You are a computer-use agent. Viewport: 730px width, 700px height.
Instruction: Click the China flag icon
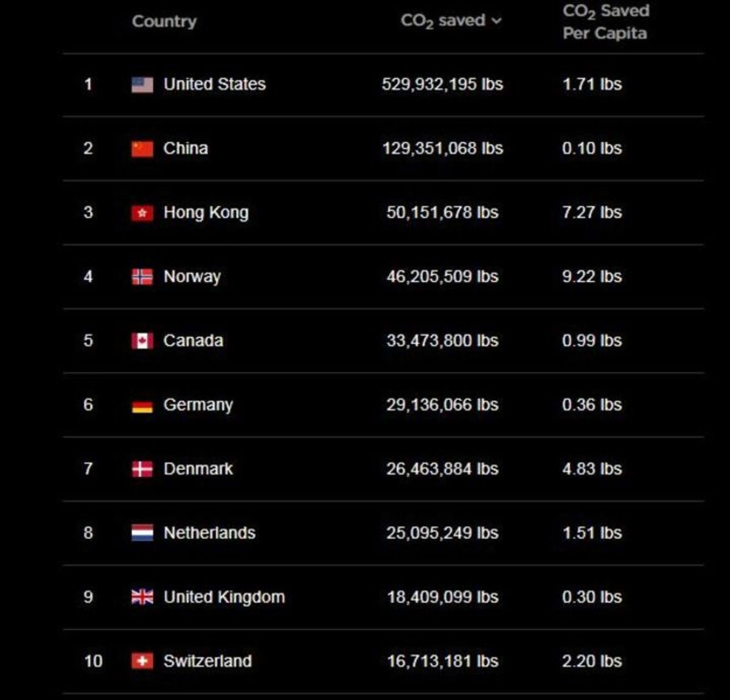point(142,149)
